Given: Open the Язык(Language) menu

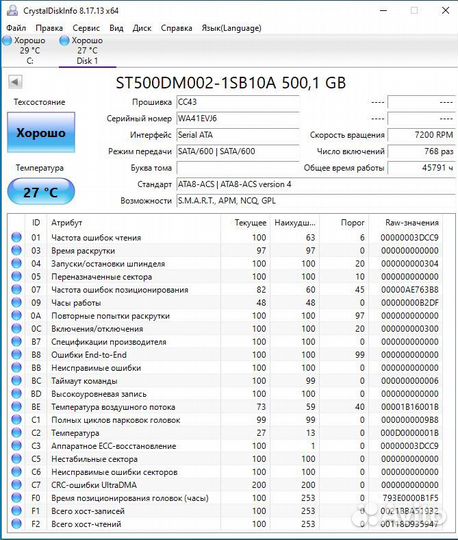Looking at the screenshot, I should coord(231,28).
